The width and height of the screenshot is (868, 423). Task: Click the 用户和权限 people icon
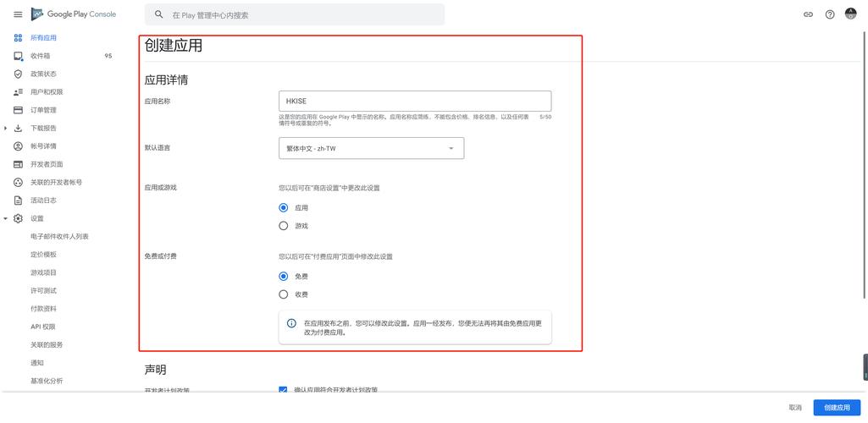tap(18, 91)
